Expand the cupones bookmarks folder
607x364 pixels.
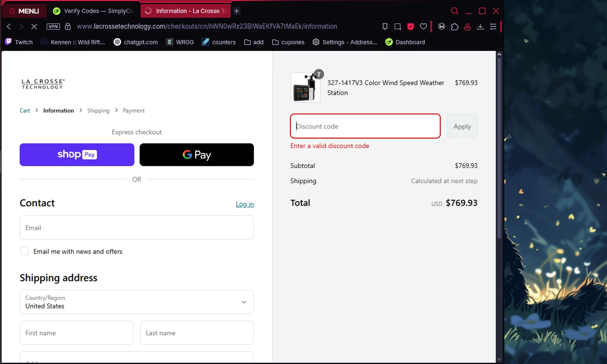tap(288, 42)
